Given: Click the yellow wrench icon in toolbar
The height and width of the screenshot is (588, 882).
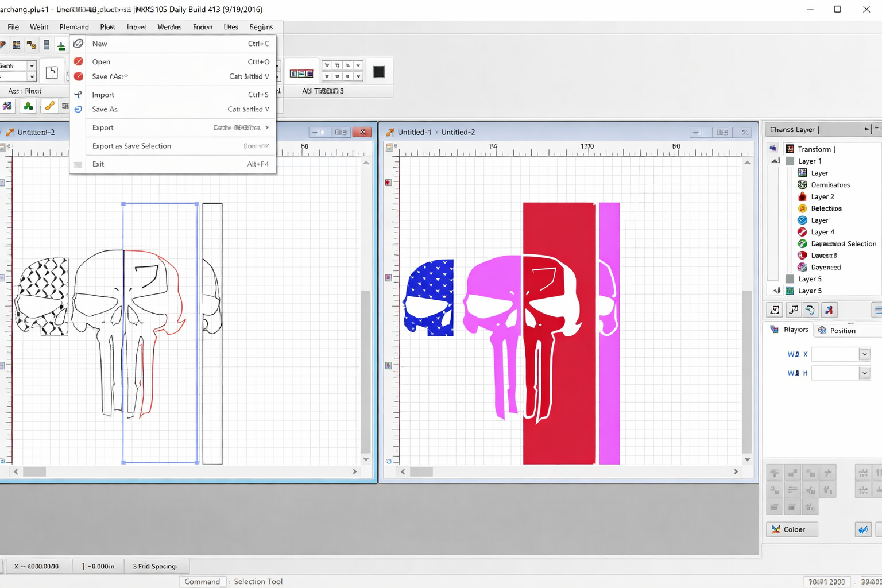Looking at the screenshot, I should [x=50, y=106].
